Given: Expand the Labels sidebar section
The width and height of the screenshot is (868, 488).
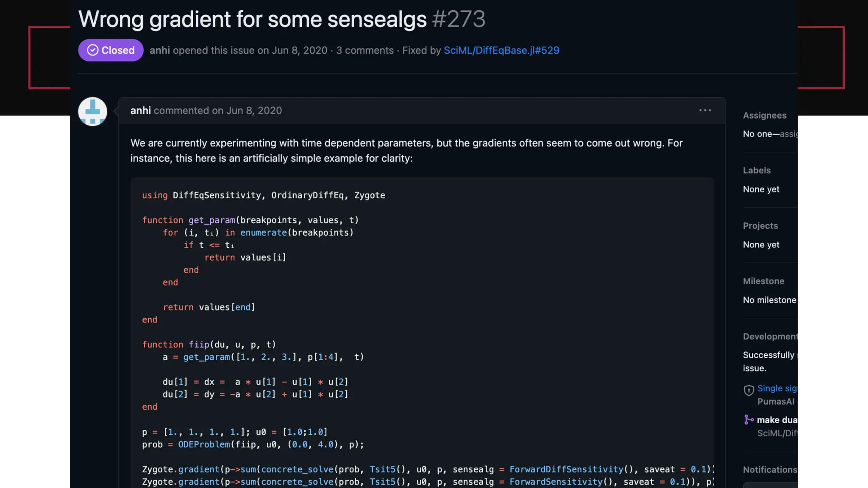Looking at the screenshot, I should coord(757,170).
